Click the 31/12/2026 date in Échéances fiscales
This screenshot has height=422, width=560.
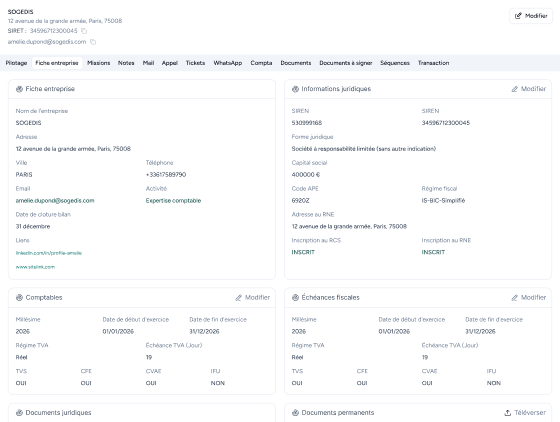(x=480, y=331)
